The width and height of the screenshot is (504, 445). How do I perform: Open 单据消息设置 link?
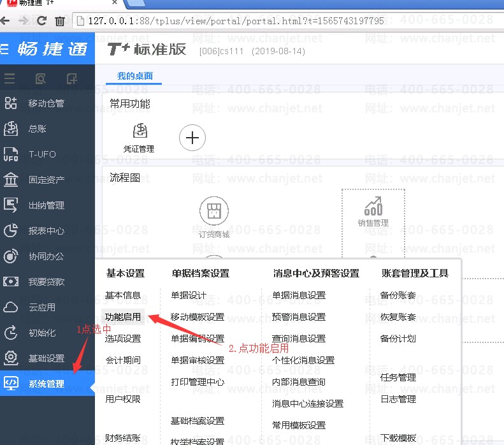(x=299, y=295)
